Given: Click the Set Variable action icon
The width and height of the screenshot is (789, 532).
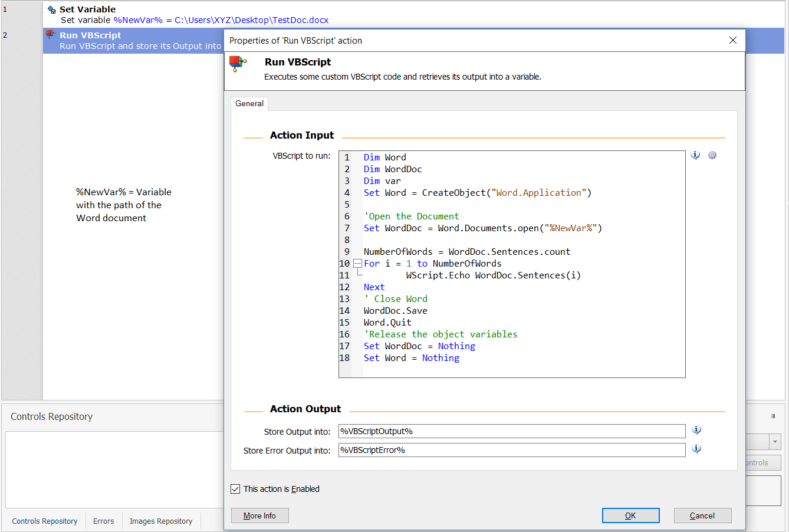Looking at the screenshot, I should [52, 9].
